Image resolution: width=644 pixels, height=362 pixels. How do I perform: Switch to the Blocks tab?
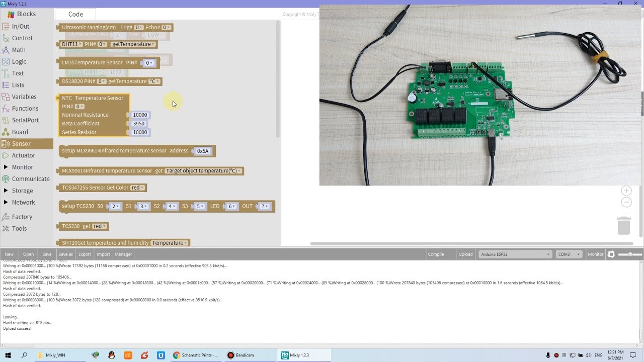point(26,14)
